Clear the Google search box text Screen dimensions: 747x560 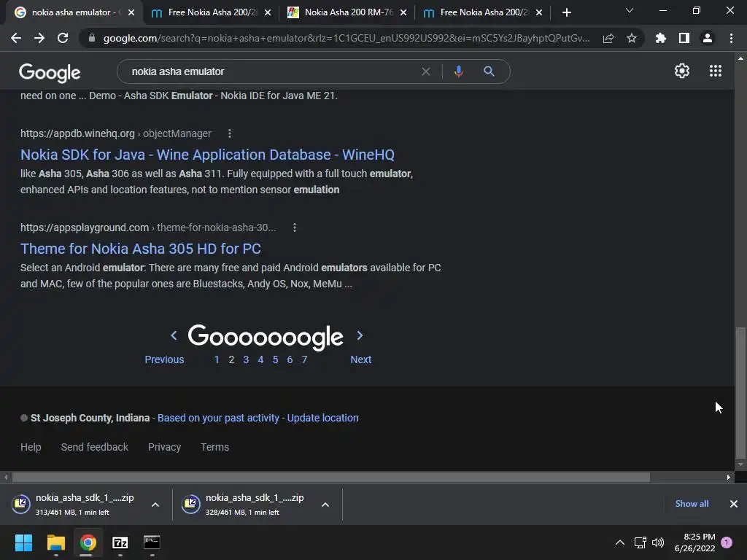click(x=426, y=71)
